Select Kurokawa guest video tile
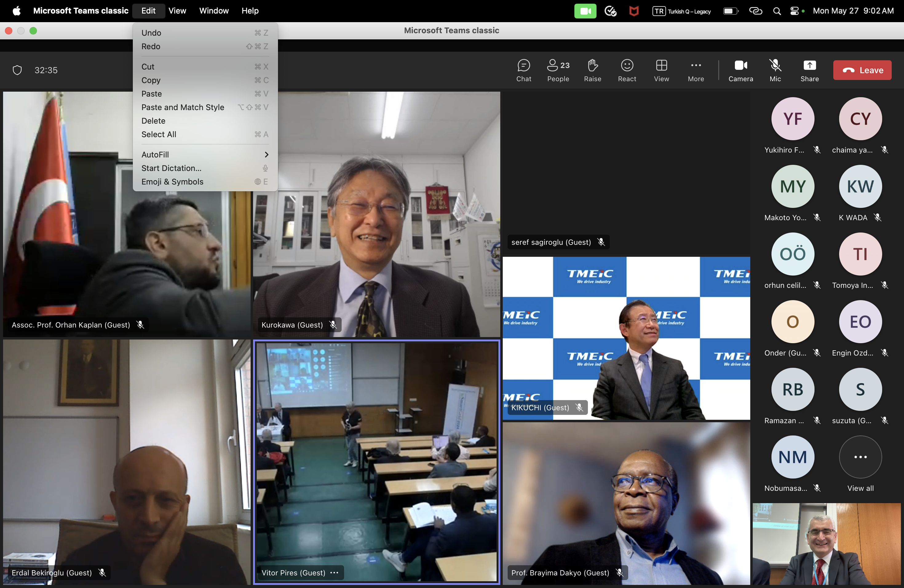 [x=376, y=214]
